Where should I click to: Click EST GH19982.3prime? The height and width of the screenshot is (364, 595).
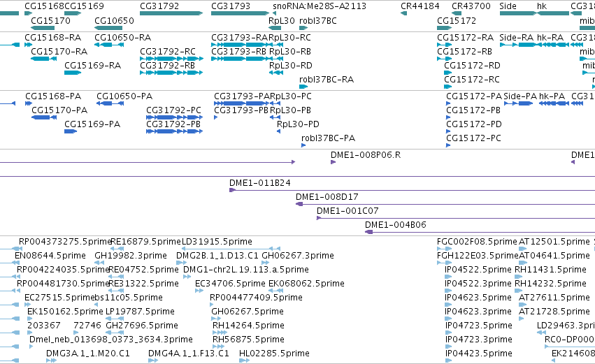pos(131,256)
